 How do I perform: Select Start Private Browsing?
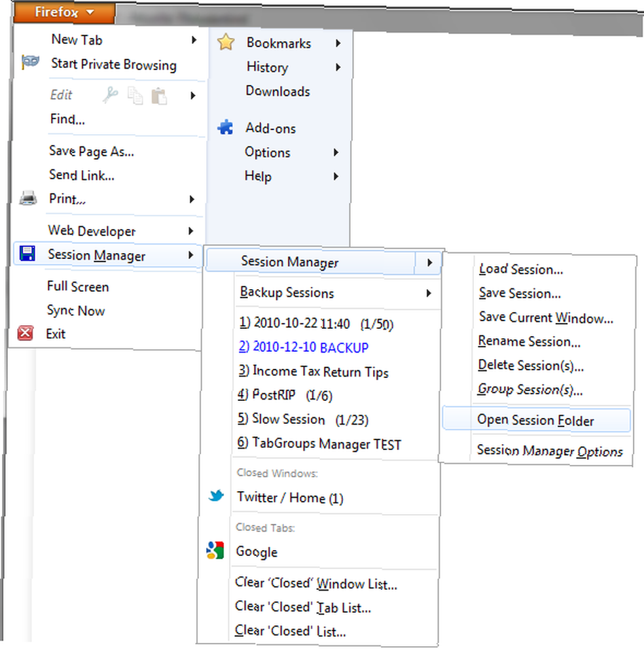113,64
